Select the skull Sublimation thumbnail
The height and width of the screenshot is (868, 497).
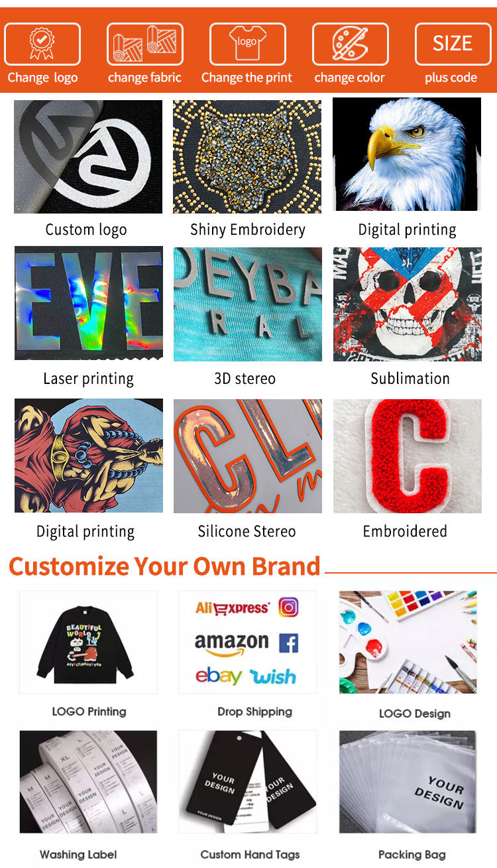click(x=408, y=304)
